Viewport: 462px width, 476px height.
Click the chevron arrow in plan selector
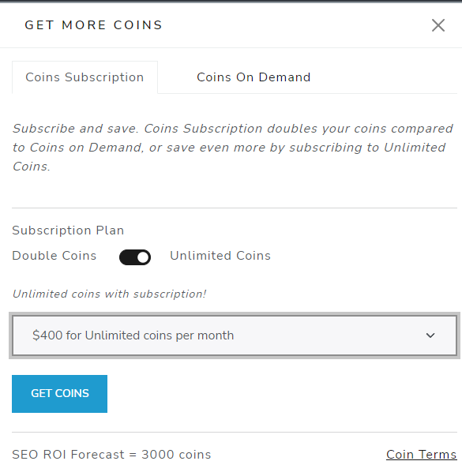tap(430, 335)
